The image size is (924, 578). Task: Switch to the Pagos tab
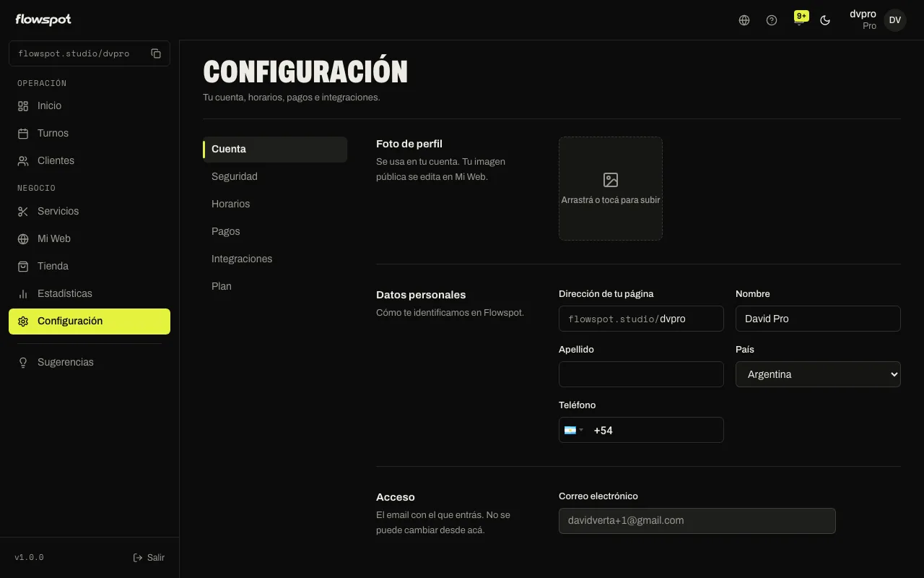coord(275,231)
